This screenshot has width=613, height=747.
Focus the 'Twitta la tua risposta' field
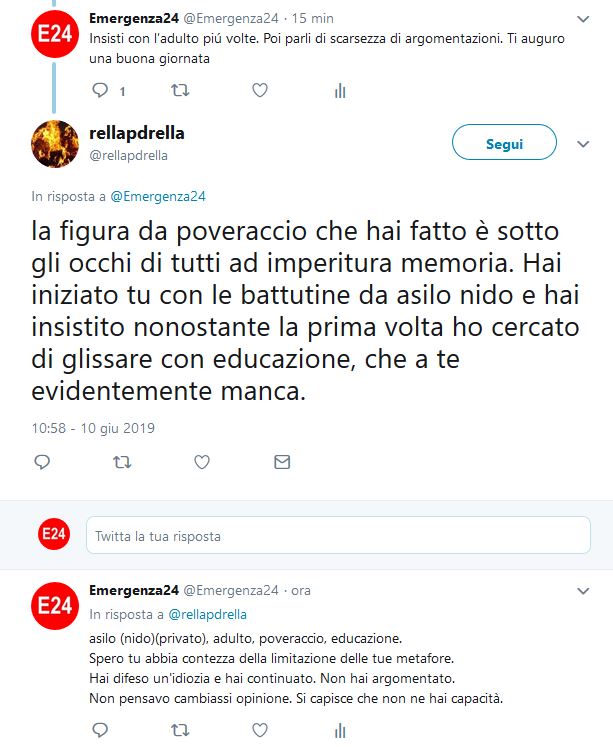(338, 535)
